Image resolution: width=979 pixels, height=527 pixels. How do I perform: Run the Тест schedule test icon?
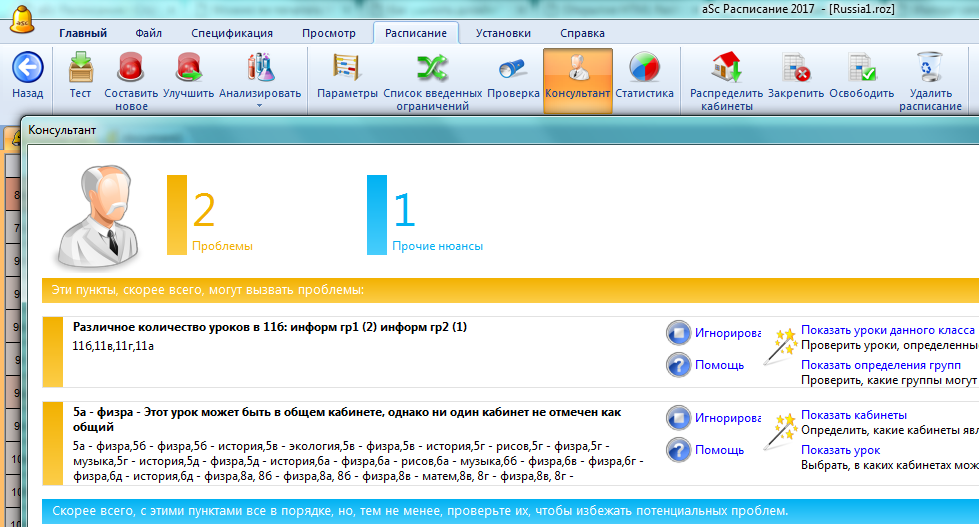[80, 69]
